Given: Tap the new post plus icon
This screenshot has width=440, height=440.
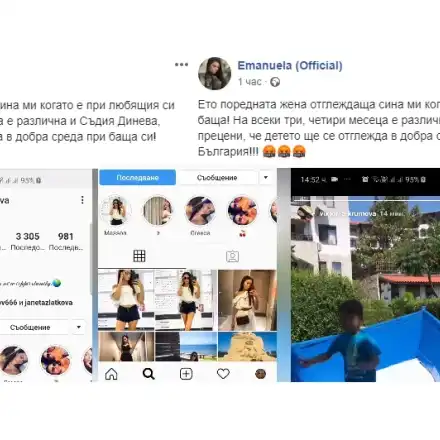Looking at the screenshot, I should pyautogui.click(x=186, y=374).
